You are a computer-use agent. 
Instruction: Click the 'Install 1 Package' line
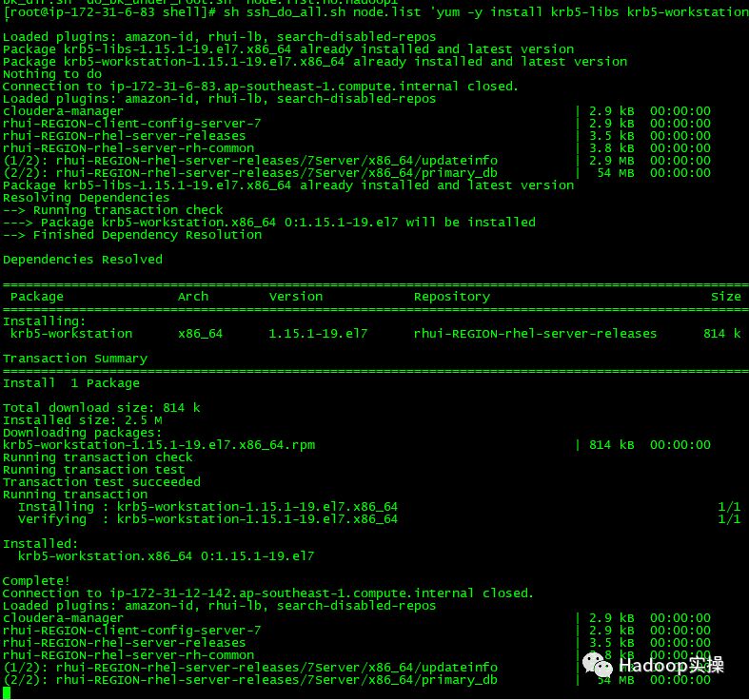pos(71,383)
